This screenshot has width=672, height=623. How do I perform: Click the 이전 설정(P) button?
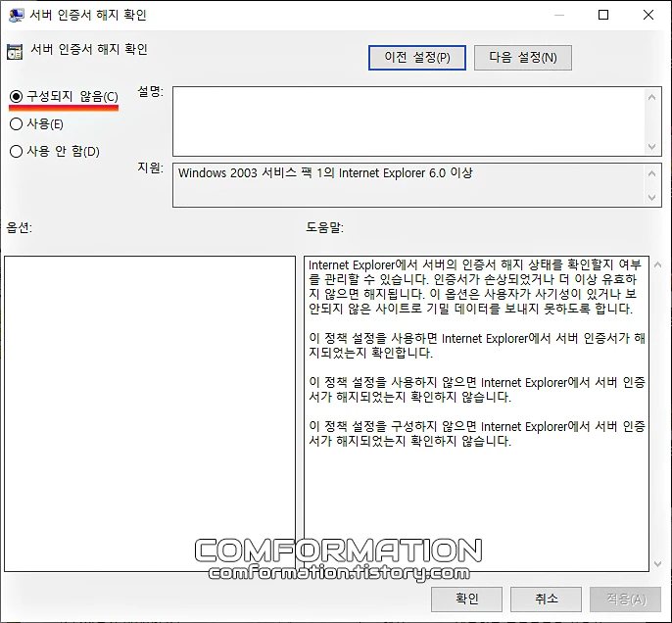click(x=417, y=58)
